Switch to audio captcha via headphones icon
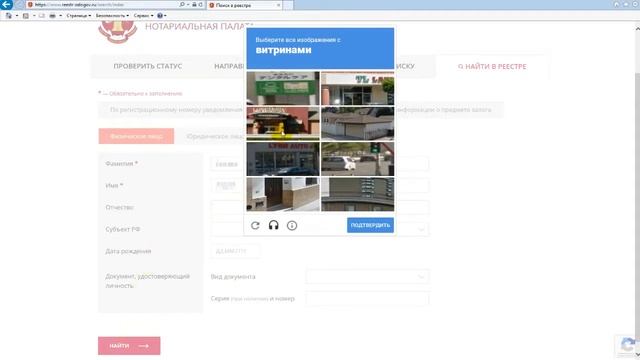Screen dimensions: 640x360 click(273, 225)
